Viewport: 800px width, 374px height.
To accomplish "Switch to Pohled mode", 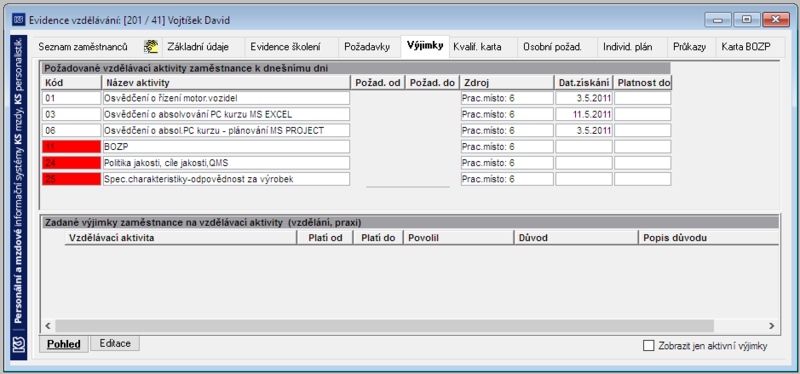I will point(64,344).
